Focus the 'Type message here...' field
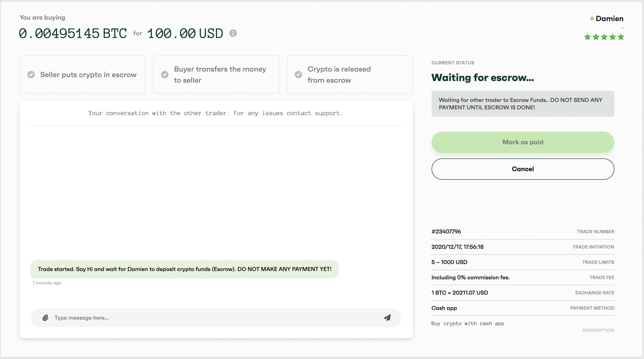644x359 pixels. click(215, 318)
